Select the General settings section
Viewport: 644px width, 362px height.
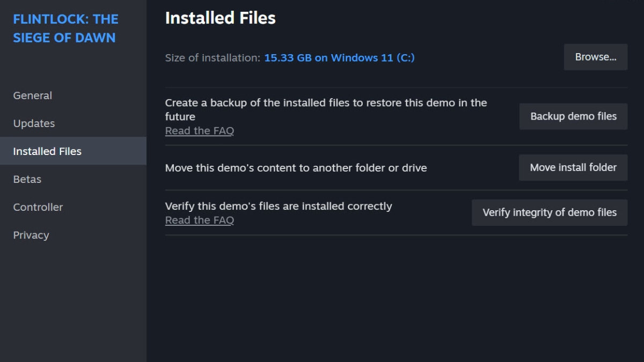32,95
